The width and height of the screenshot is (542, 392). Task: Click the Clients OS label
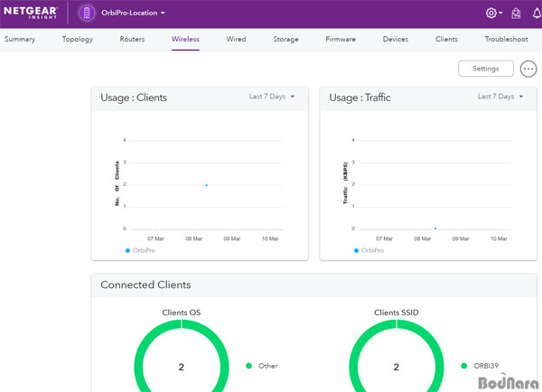pyautogui.click(x=182, y=313)
